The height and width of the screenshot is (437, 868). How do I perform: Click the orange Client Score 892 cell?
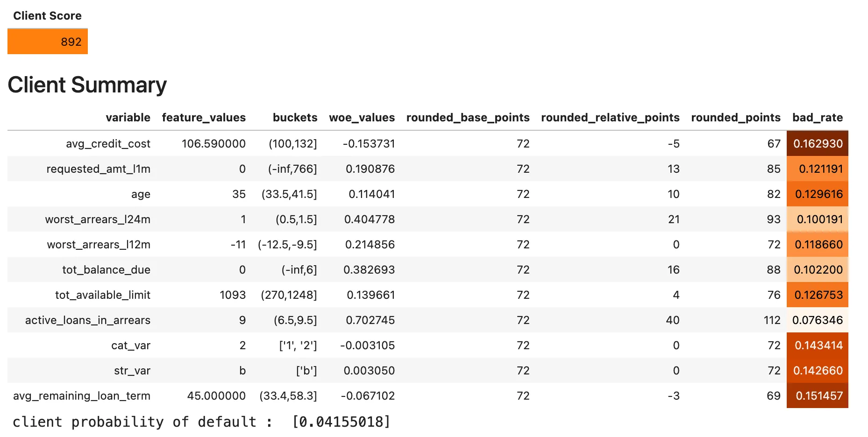[x=48, y=42]
